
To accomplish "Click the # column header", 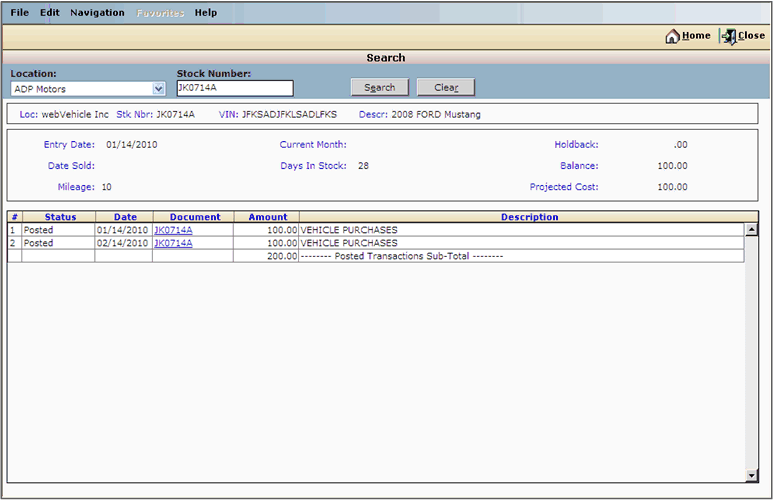I will pyautogui.click(x=15, y=217).
